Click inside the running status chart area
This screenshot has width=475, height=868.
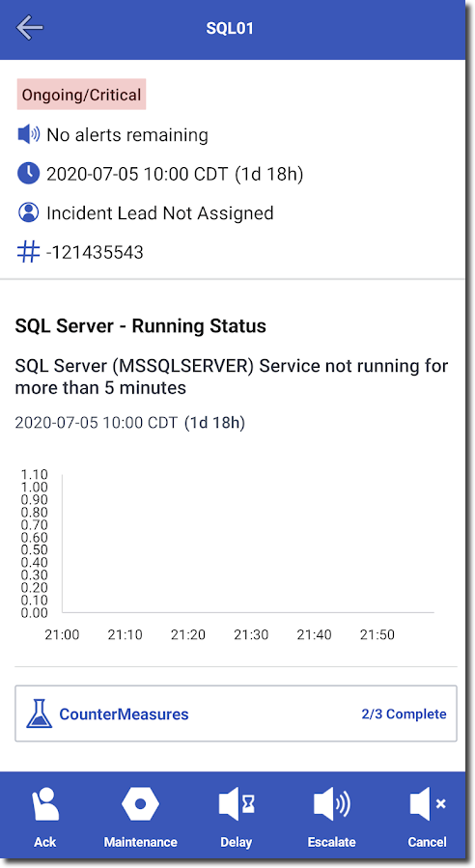point(248,544)
